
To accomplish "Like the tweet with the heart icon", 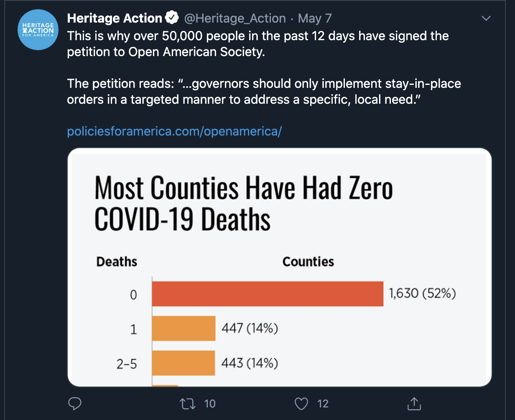I will click(x=301, y=404).
